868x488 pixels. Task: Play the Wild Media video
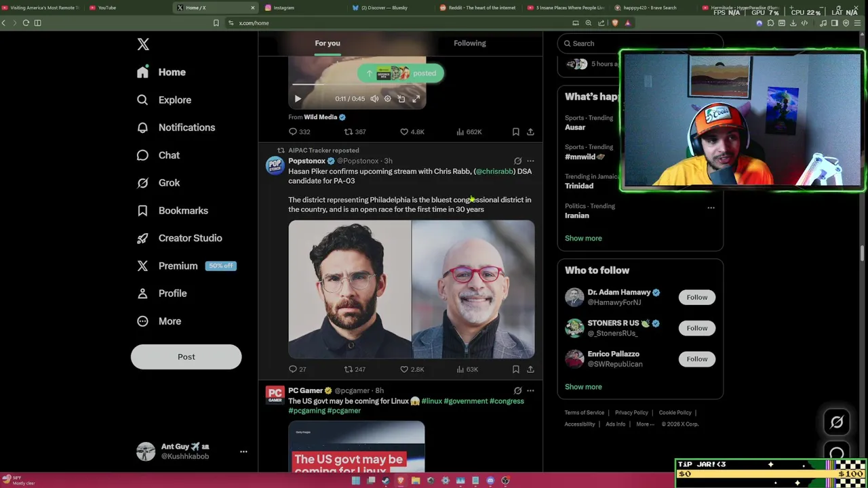pyautogui.click(x=298, y=99)
